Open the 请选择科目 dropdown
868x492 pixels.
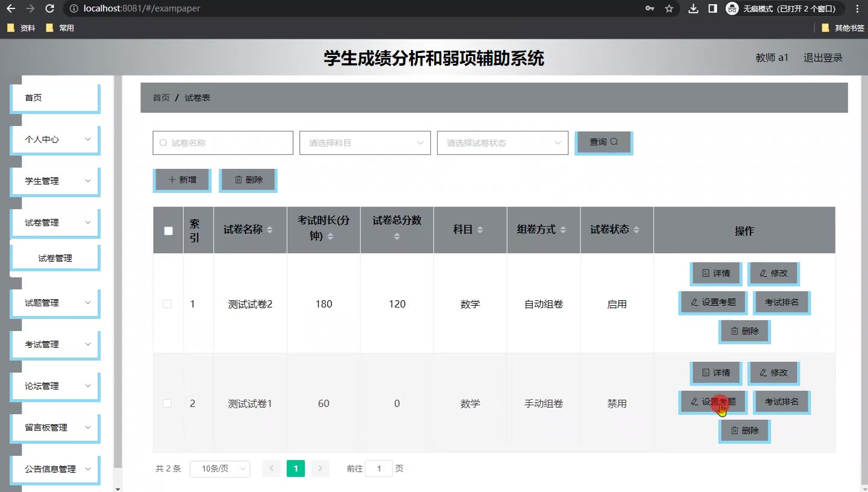(365, 143)
